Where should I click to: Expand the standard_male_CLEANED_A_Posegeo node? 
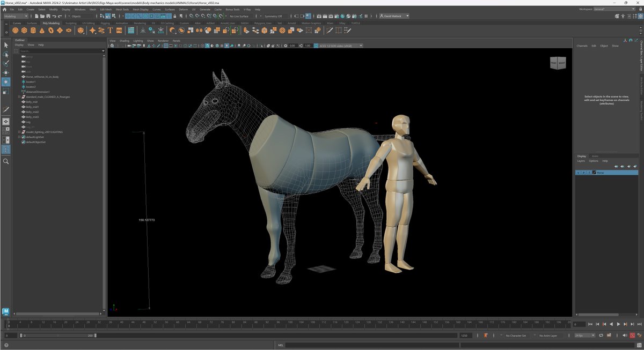[19, 97]
